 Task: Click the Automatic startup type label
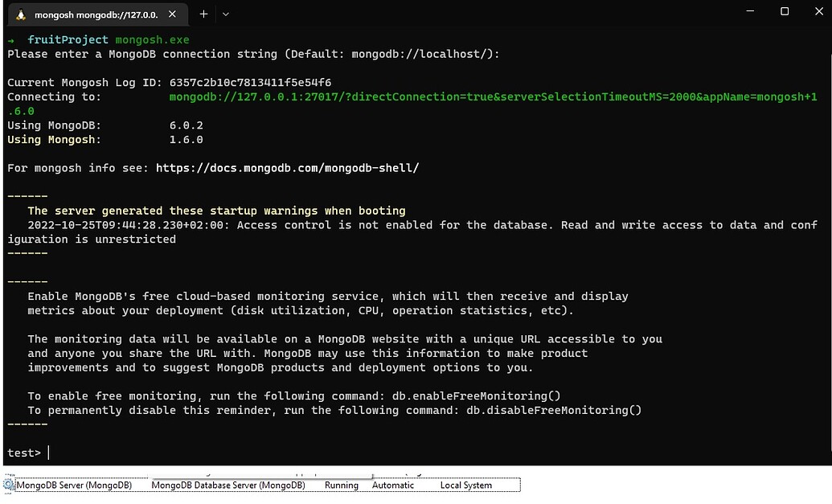(393, 486)
